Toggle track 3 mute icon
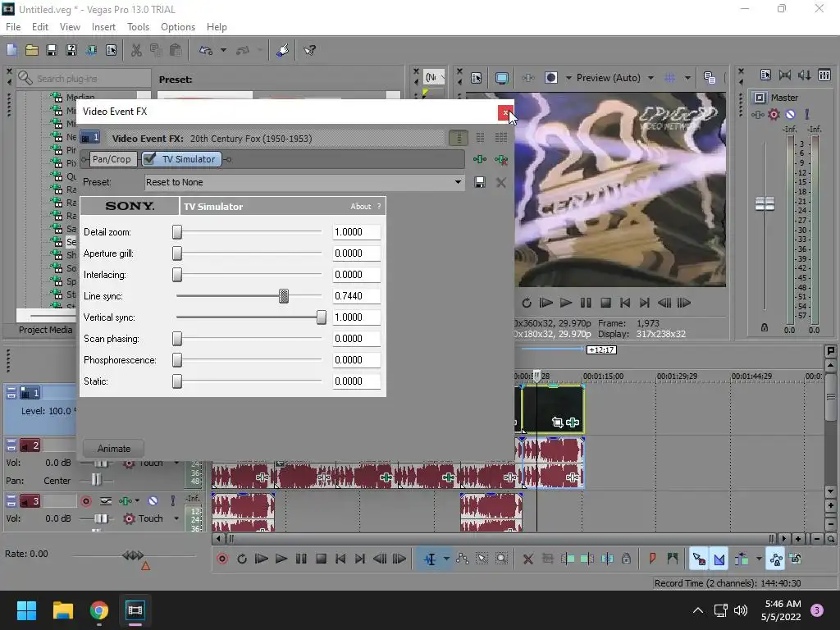The height and width of the screenshot is (630, 840). 153,501
